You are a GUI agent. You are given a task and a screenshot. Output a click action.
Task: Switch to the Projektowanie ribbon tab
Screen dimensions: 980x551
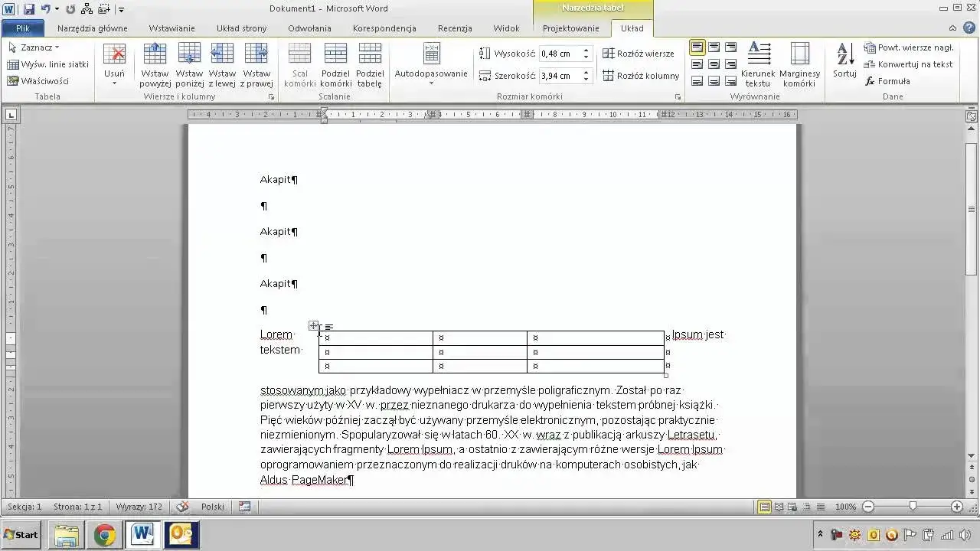point(570,28)
